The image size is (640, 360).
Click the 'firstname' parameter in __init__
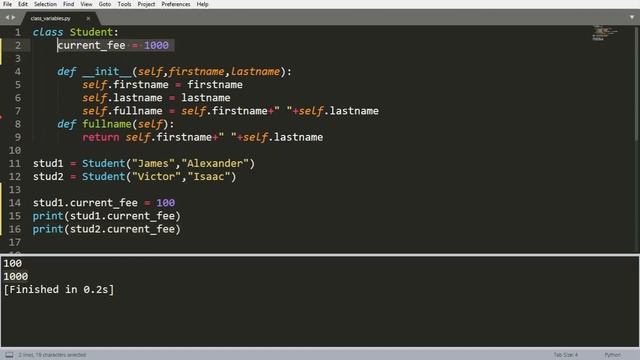pos(196,72)
